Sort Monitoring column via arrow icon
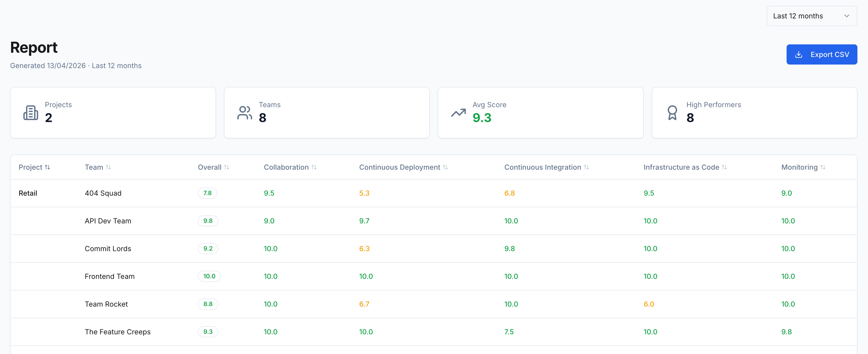 pos(823,167)
